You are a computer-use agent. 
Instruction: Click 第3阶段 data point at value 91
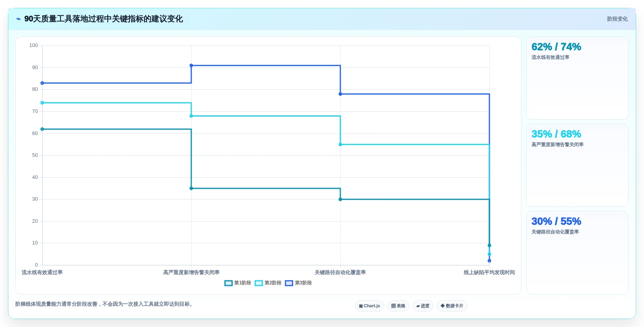pos(191,66)
